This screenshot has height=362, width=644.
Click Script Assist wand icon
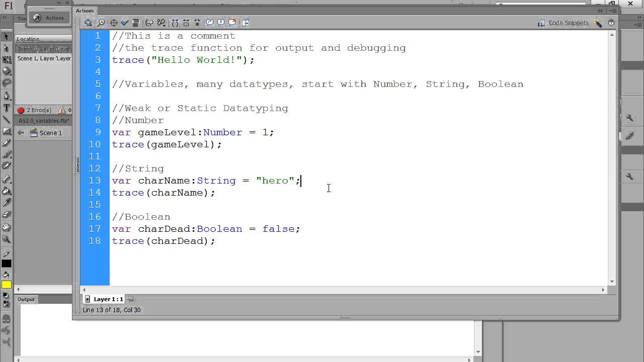point(598,23)
